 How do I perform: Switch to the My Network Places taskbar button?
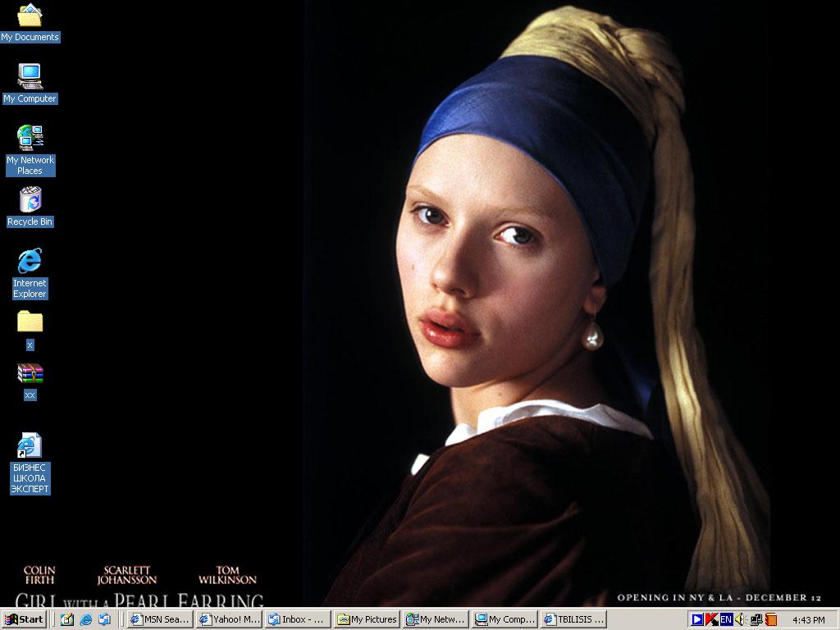point(436,619)
